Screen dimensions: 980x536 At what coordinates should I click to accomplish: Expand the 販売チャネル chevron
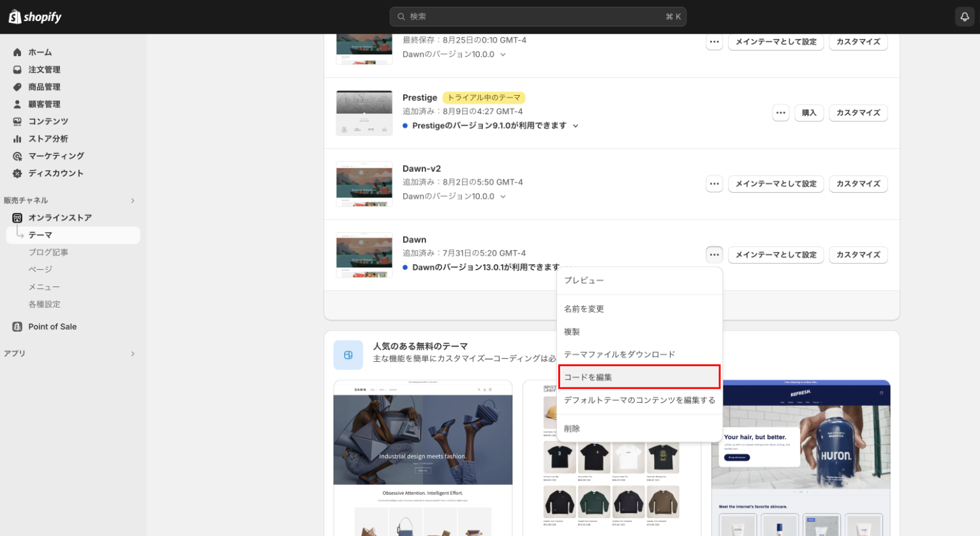coord(133,200)
